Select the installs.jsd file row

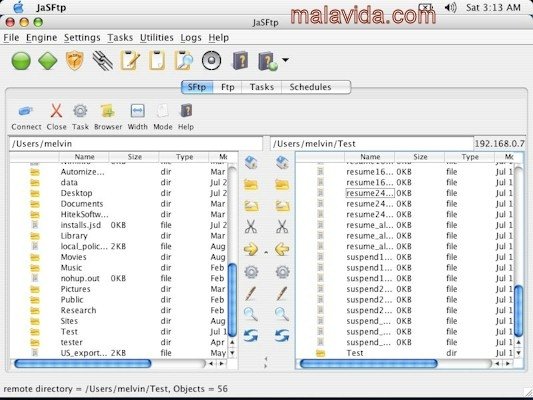pyautogui.click(x=119, y=225)
